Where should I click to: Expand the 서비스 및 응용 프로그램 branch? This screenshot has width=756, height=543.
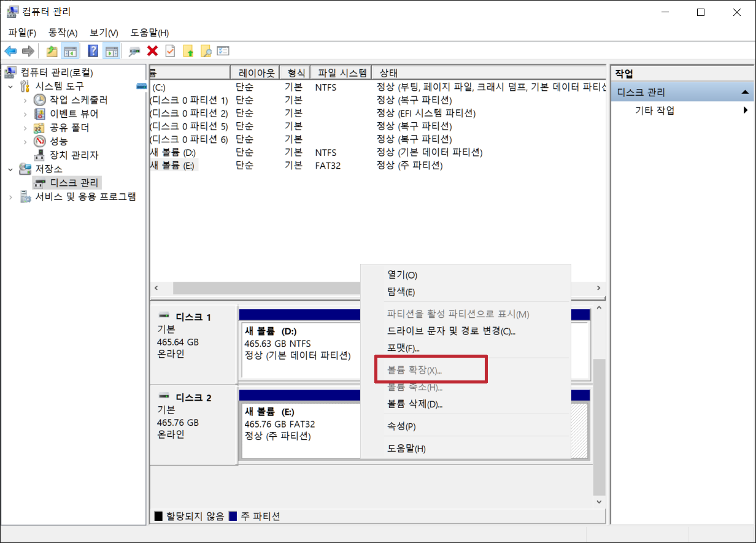tap(11, 196)
